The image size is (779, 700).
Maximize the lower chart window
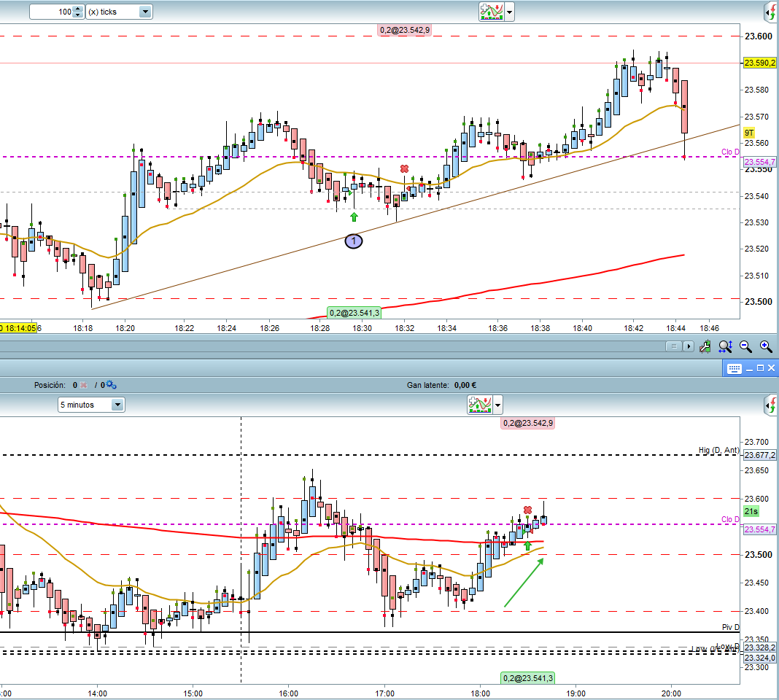(760, 368)
